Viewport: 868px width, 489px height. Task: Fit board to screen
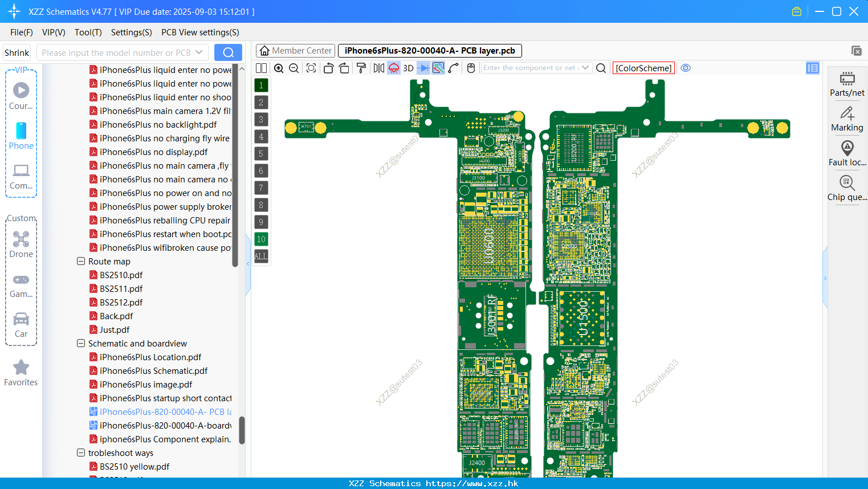click(311, 68)
